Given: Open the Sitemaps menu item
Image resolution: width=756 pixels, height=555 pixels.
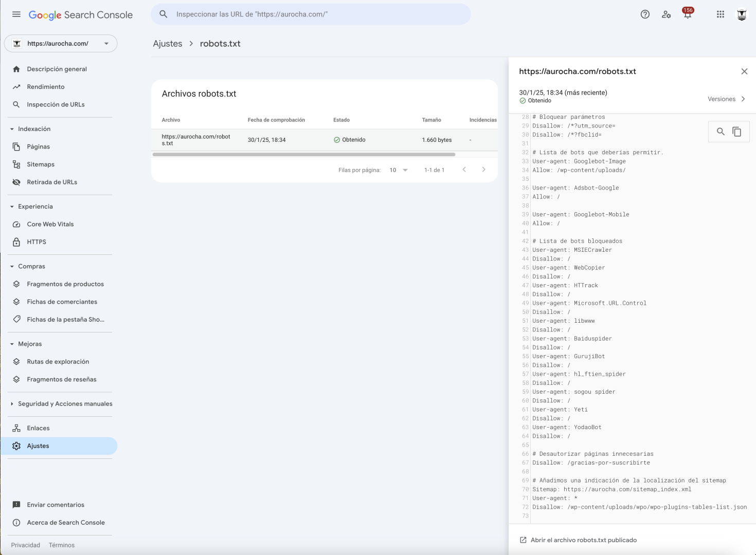Looking at the screenshot, I should (x=41, y=164).
